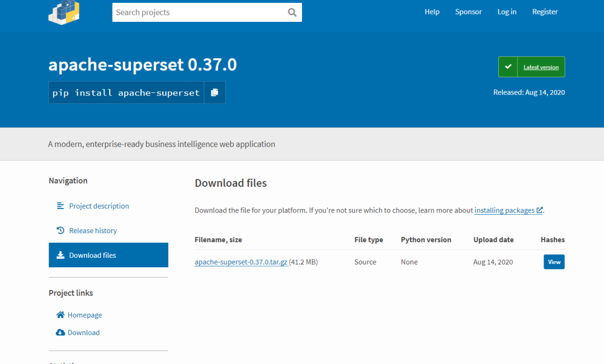Image resolution: width=604 pixels, height=364 pixels.
Task: Go to Log in page
Action: click(x=507, y=12)
